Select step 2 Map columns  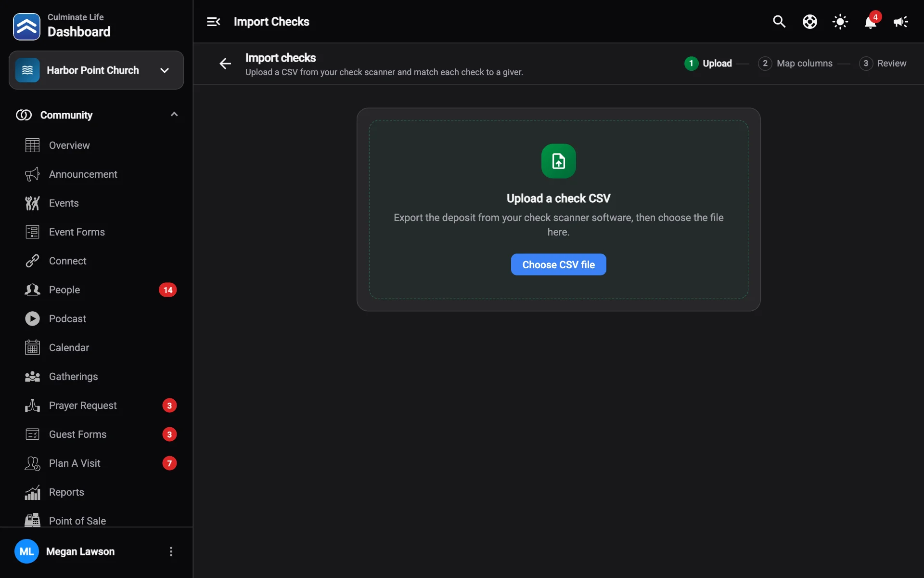coord(795,64)
